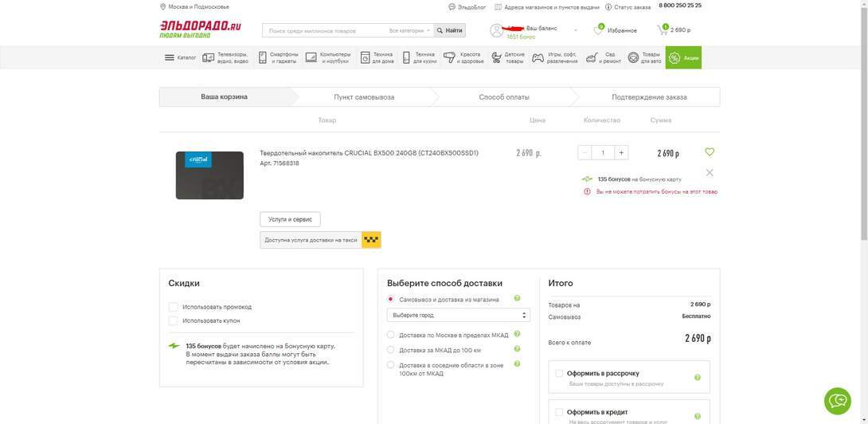Click the help icon next to Самовывоз option
Image resolution: width=868 pixels, height=424 pixels.
[517, 299]
